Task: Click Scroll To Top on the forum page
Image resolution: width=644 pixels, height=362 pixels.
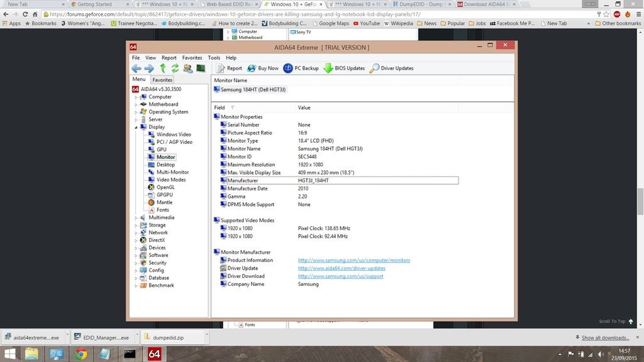Action: pos(616,321)
